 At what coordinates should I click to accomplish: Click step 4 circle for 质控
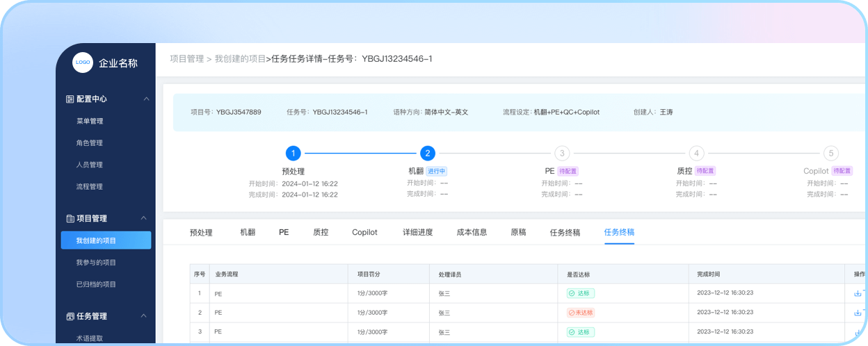pos(696,154)
